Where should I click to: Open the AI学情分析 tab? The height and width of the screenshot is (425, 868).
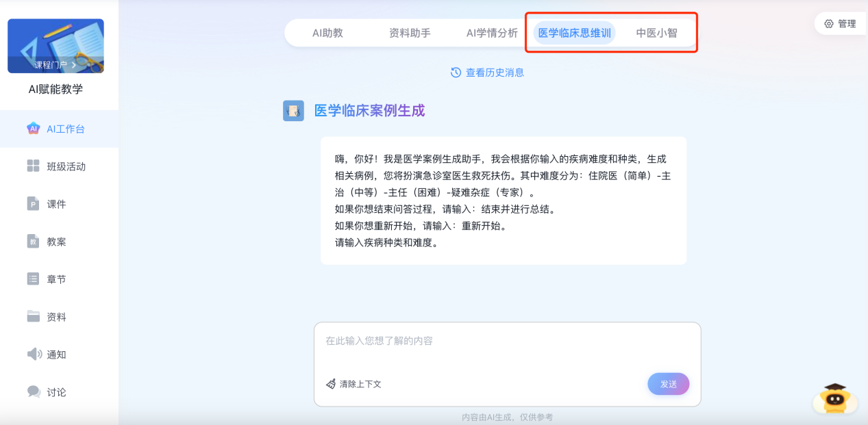(x=492, y=33)
